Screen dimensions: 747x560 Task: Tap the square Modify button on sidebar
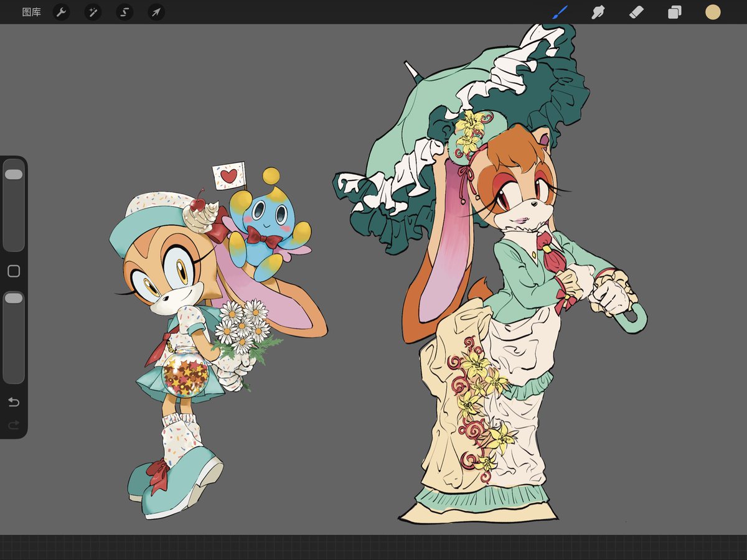(x=14, y=271)
